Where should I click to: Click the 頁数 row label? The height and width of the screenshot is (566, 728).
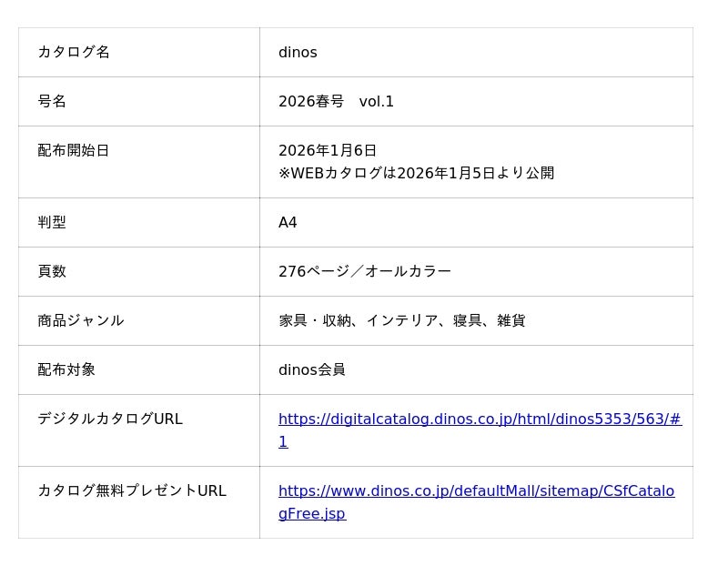coord(52,271)
